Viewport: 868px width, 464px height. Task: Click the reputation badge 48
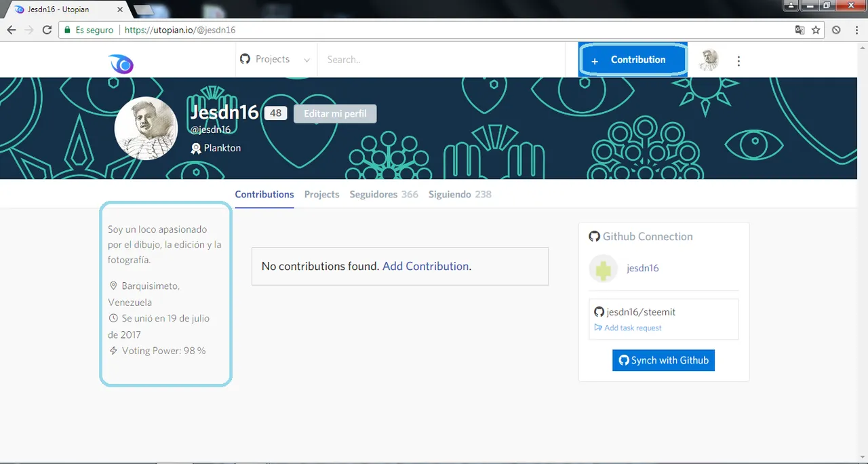point(275,113)
